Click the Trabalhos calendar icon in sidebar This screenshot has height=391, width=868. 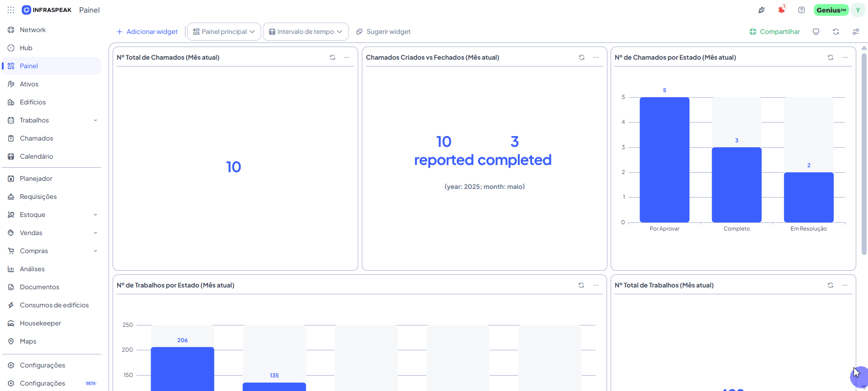pyautogui.click(x=11, y=120)
